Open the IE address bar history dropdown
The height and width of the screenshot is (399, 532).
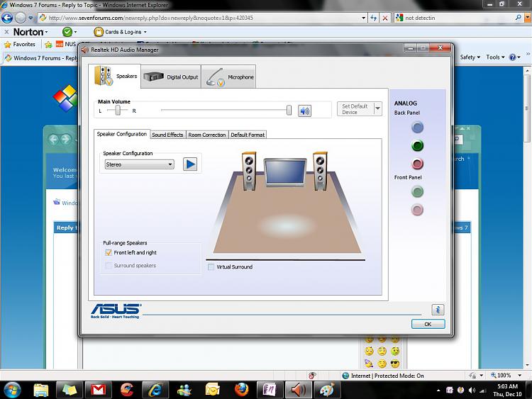click(363, 18)
